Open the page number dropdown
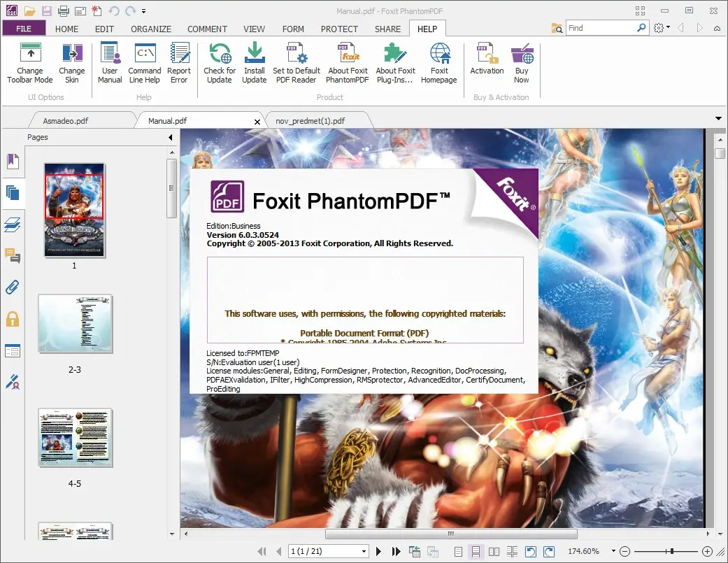728x563 pixels. click(x=364, y=551)
